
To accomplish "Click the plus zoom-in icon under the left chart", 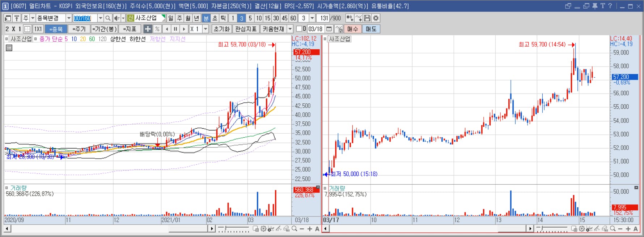I will tap(309, 229).
